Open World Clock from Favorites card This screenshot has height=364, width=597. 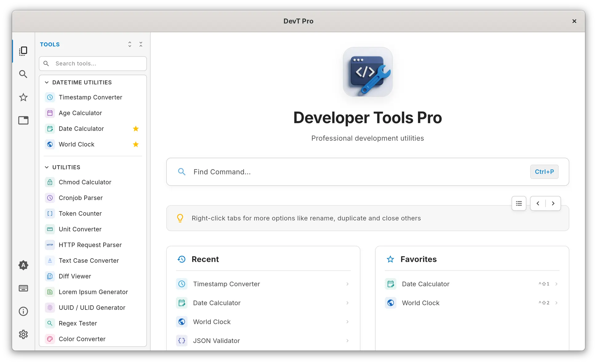coord(472,303)
